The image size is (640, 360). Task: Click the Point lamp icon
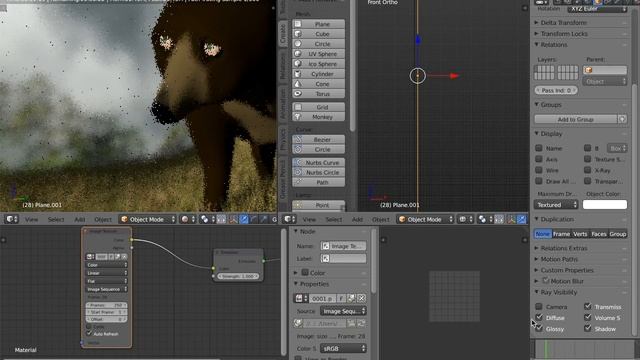[298, 205]
